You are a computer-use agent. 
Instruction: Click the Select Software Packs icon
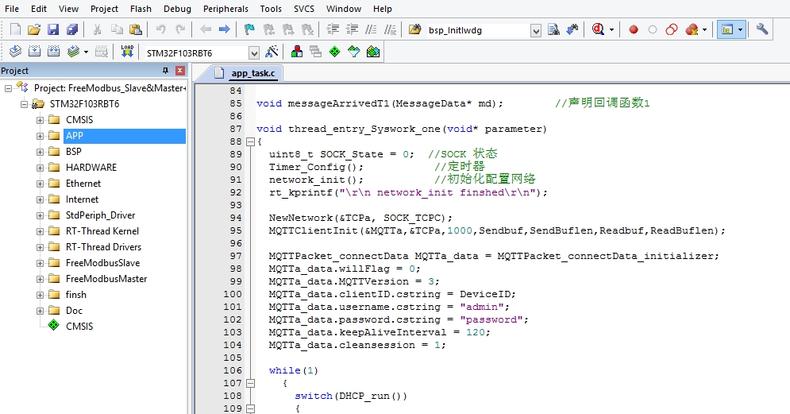[x=354, y=51]
